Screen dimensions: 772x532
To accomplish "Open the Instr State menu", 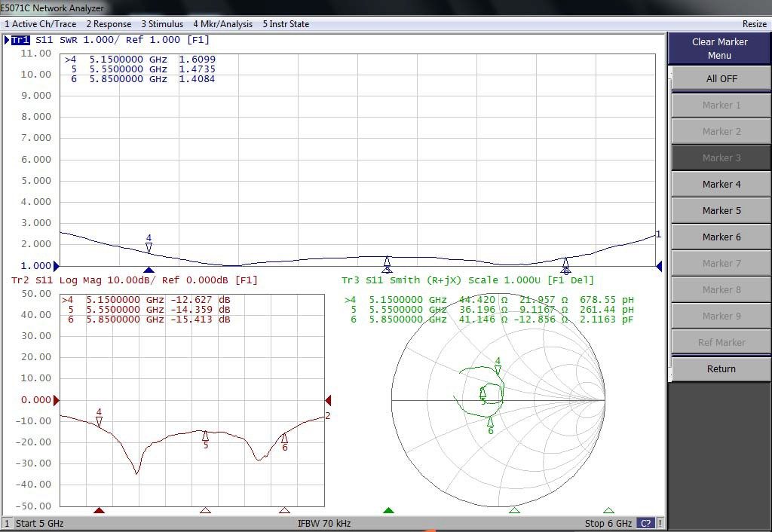I will click(x=286, y=24).
